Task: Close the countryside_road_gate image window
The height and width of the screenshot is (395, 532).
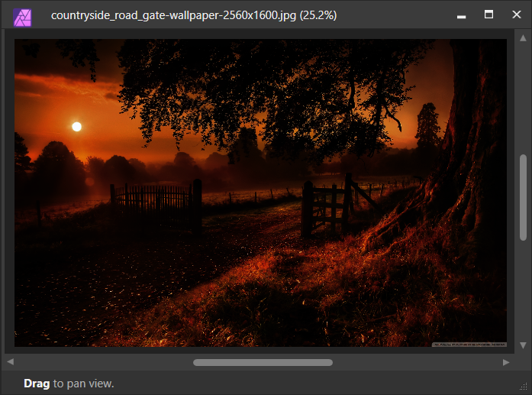Action: pyautogui.click(x=517, y=15)
